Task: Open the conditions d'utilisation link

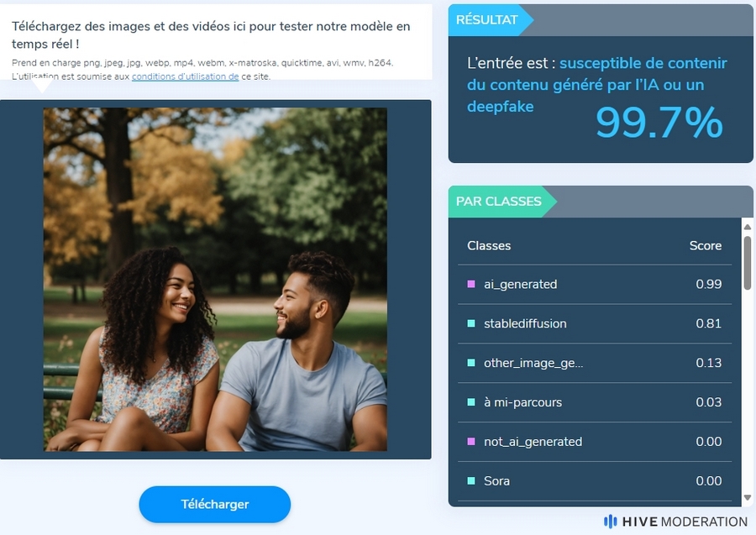Action: pyautogui.click(x=185, y=76)
